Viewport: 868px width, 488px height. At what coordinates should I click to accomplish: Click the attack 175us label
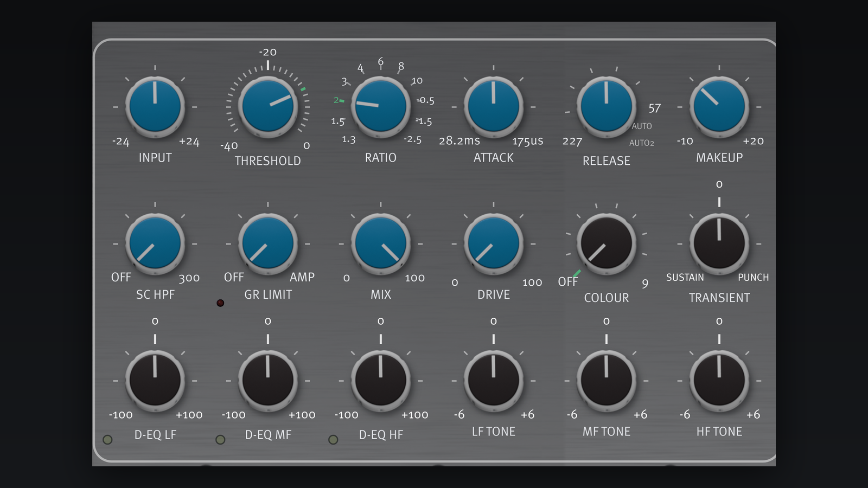click(528, 141)
